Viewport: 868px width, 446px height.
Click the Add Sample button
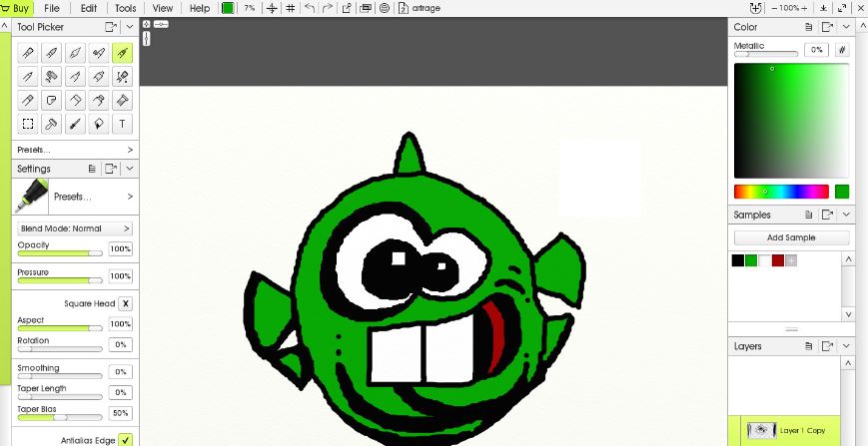791,237
